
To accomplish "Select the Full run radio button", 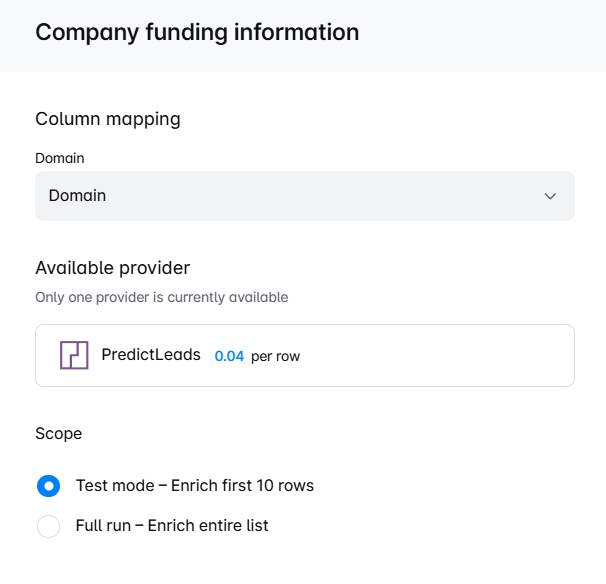I will (x=48, y=526).
